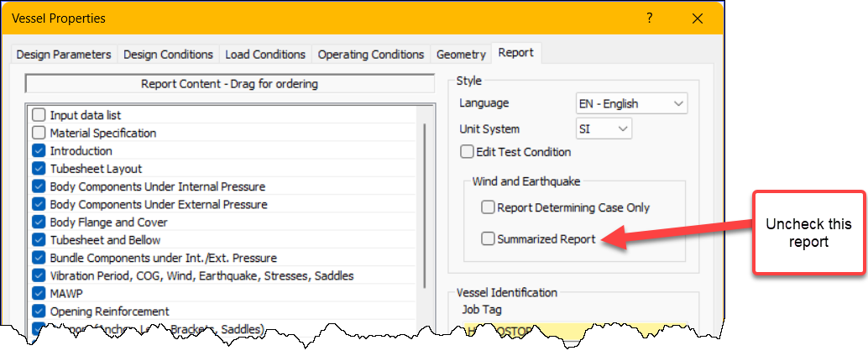Image resolution: width=868 pixels, height=356 pixels.
Task: Click the Input data list label
Action: [86, 116]
